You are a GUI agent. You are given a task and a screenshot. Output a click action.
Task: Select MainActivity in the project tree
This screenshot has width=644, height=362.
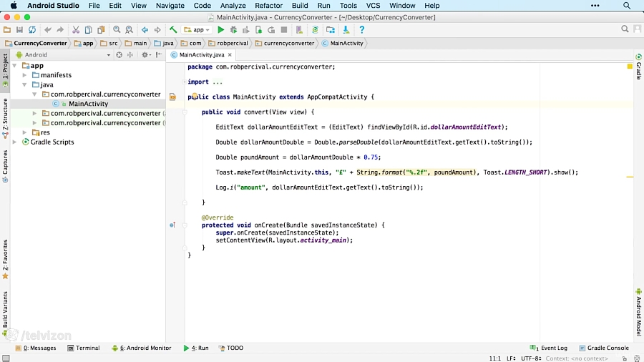click(x=88, y=104)
